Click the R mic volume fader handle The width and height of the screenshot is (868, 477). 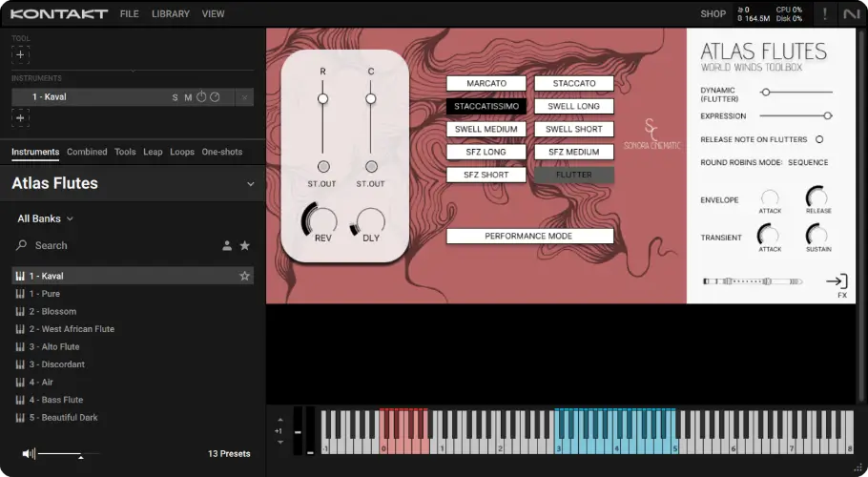pos(322,99)
